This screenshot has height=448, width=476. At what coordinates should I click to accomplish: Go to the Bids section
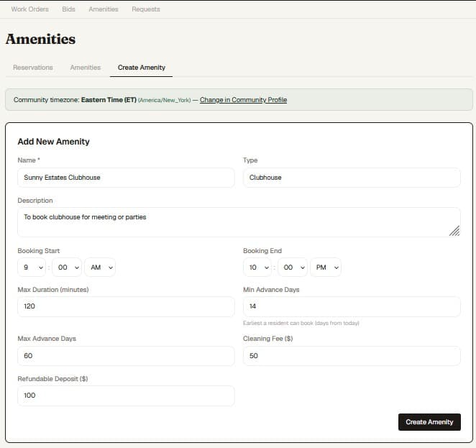pyautogui.click(x=68, y=9)
